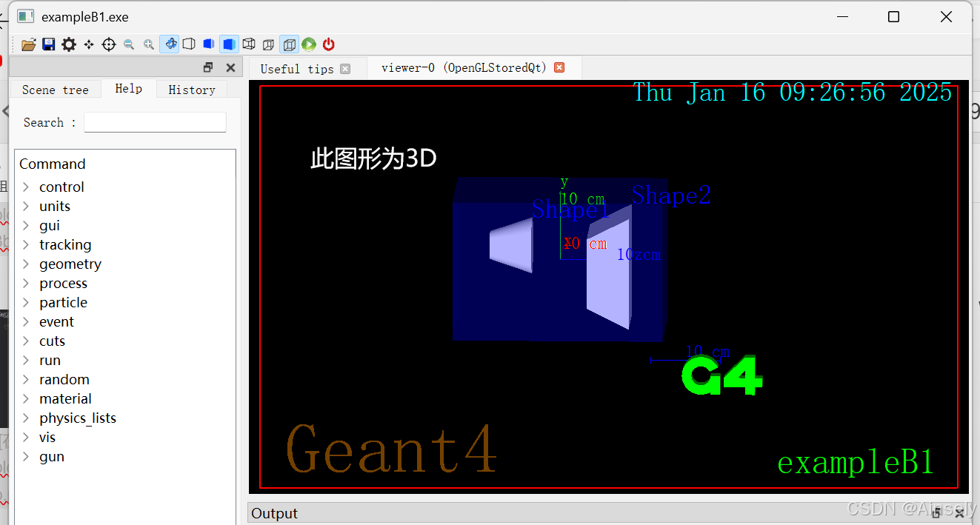Expand the gun command node

pyautogui.click(x=26, y=456)
